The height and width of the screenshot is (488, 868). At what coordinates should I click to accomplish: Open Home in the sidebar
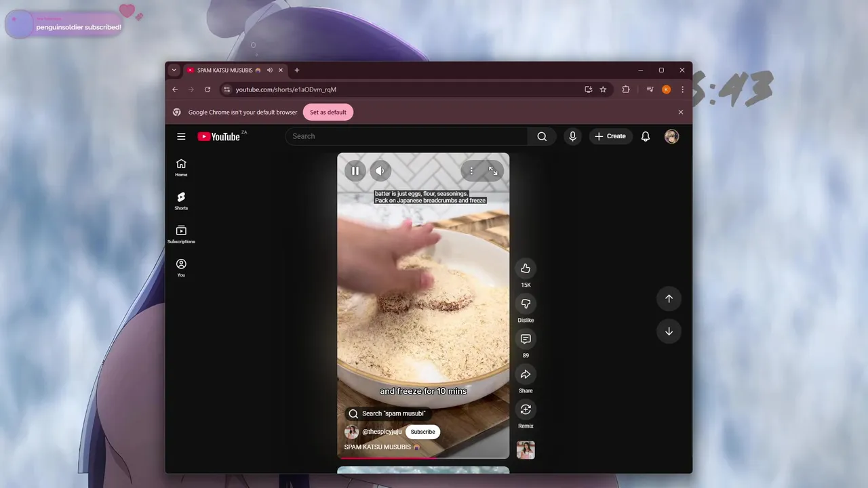[181, 167]
